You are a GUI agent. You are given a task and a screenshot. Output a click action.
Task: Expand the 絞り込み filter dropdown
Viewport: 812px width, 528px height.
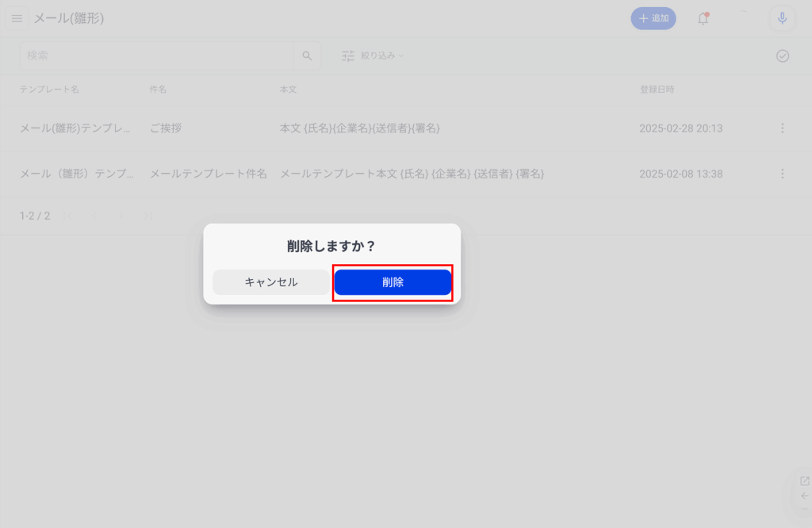(381, 55)
